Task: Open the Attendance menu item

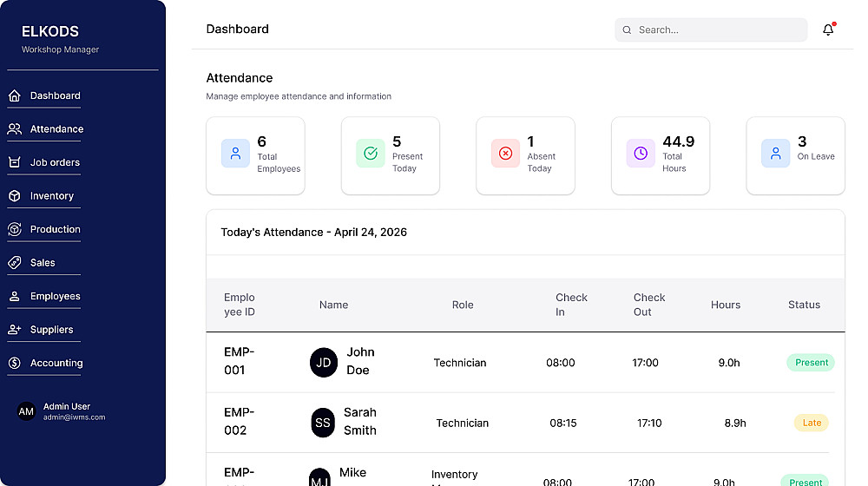Action: [x=56, y=129]
